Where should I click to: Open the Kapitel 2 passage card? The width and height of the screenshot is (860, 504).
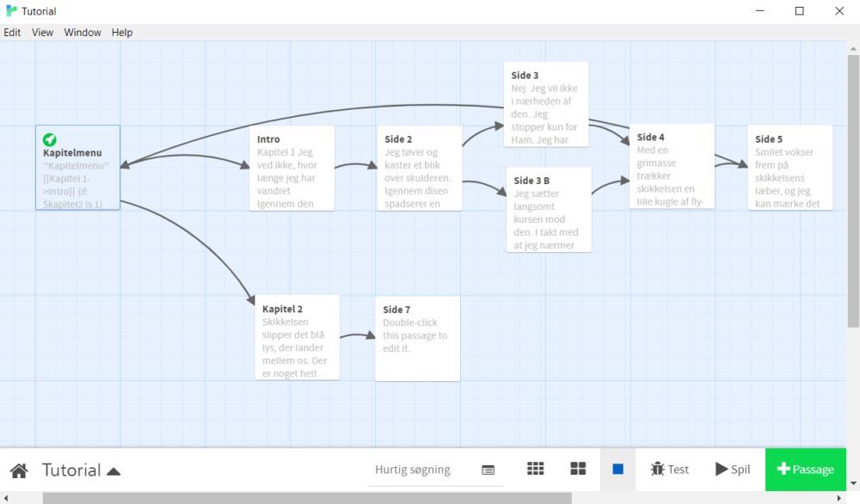click(x=296, y=337)
